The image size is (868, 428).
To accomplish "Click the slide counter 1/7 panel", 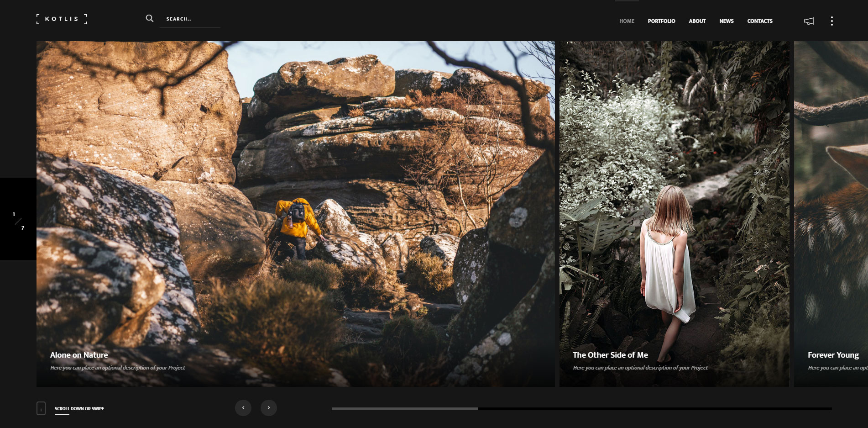I will tap(18, 219).
